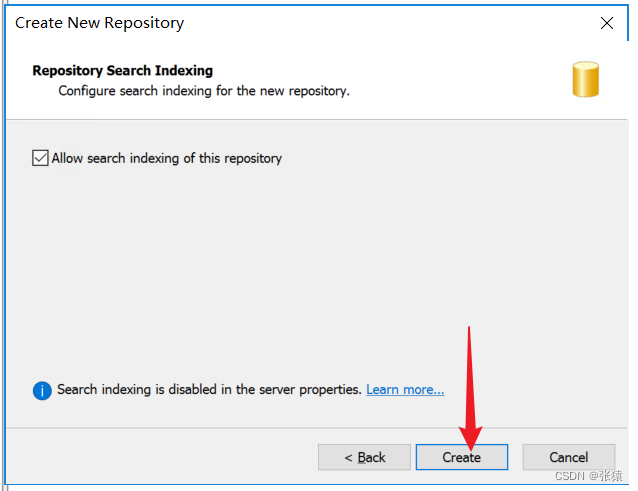Close the Create New Repository dialog

pyautogui.click(x=606, y=22)
